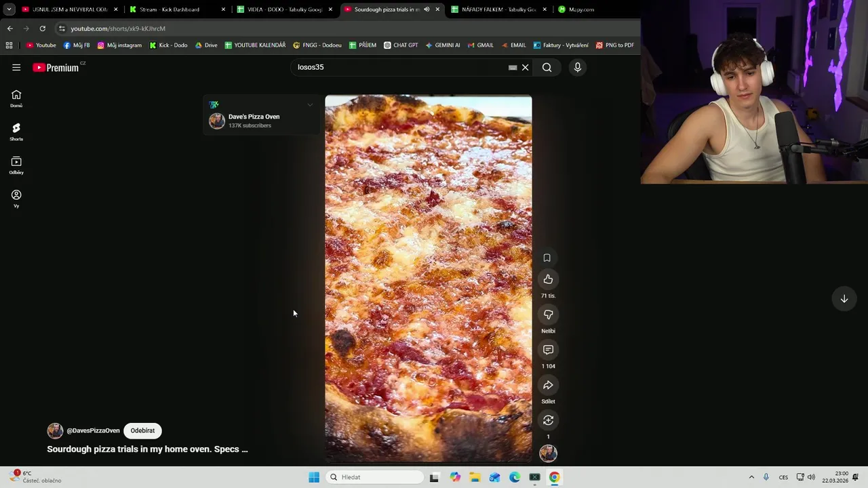Open the Copilot taskbar icon
Image resolution: width=868 pixels, height=488 pixels.
[x=455, y=477]
